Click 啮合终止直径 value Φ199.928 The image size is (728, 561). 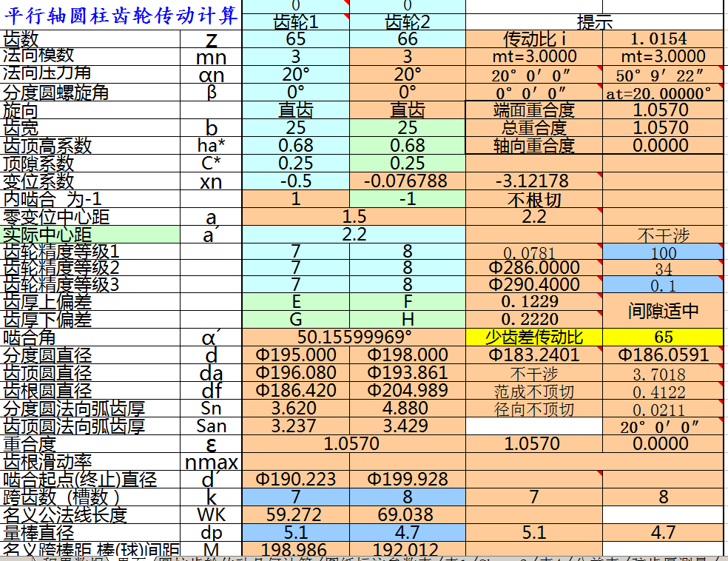(x=407, y=480)
